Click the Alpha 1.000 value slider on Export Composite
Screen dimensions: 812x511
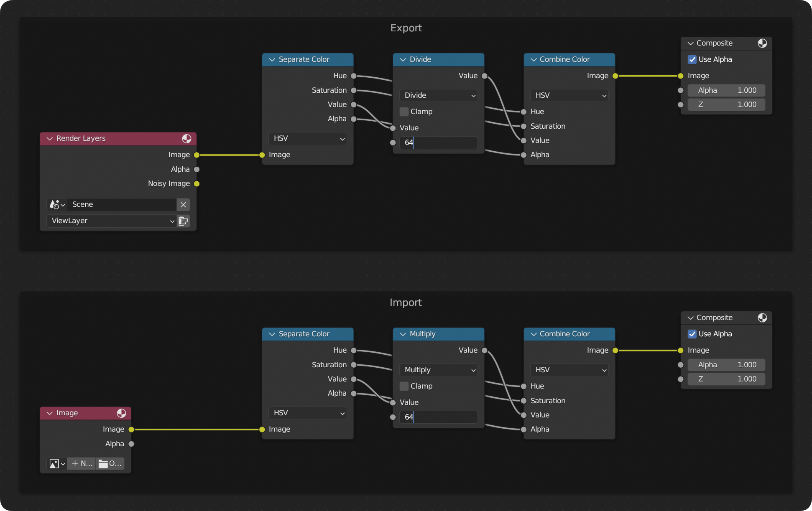pyautogui.click(x=726, y=90)
